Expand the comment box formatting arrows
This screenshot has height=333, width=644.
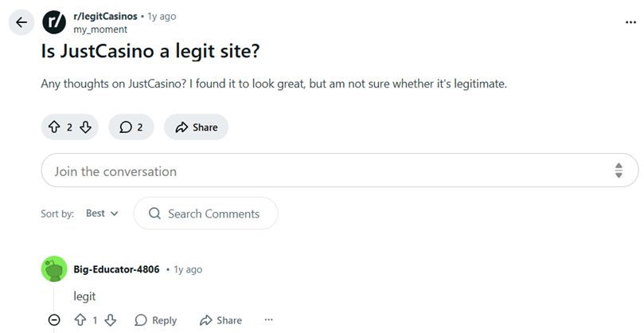[x=619, y=170]
